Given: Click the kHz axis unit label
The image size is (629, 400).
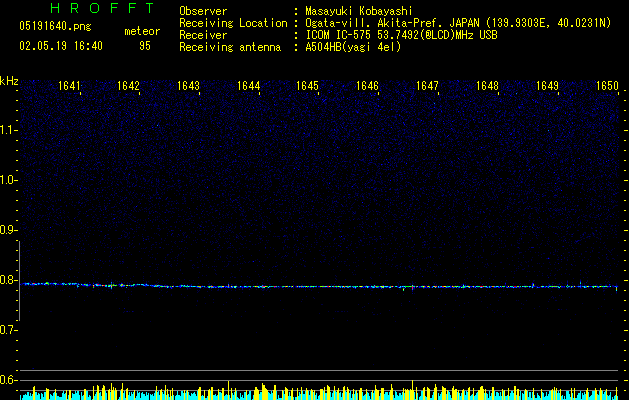Looking at the screenshot, I should [9, 81].
